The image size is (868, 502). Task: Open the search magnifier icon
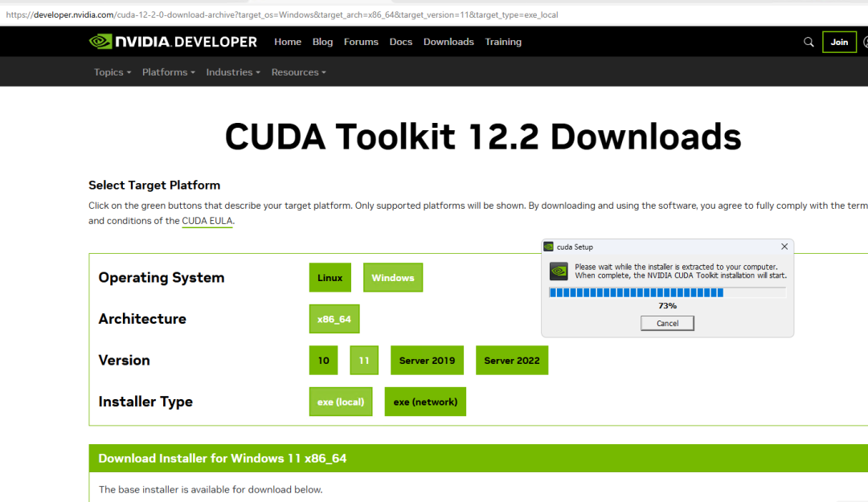pos(809,42)
